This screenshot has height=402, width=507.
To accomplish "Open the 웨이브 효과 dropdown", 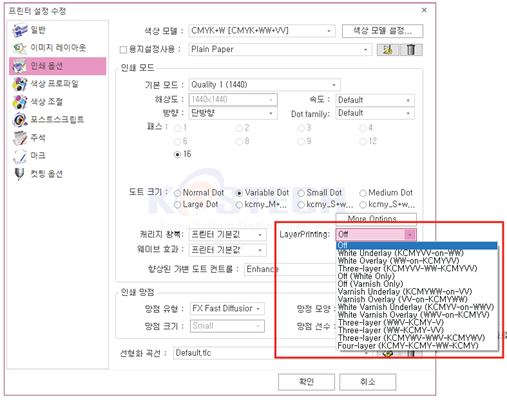I will coord(228,250).
